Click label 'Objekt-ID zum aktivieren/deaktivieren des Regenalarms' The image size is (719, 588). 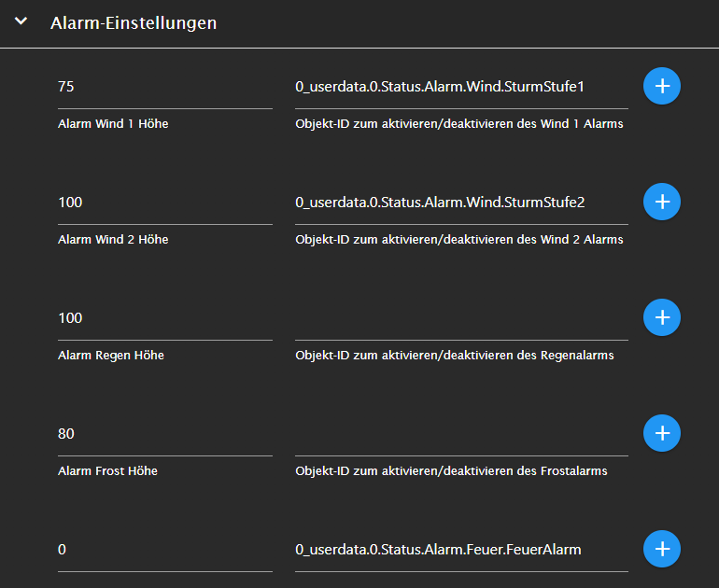pyautogui.click(x=455, y=355)
